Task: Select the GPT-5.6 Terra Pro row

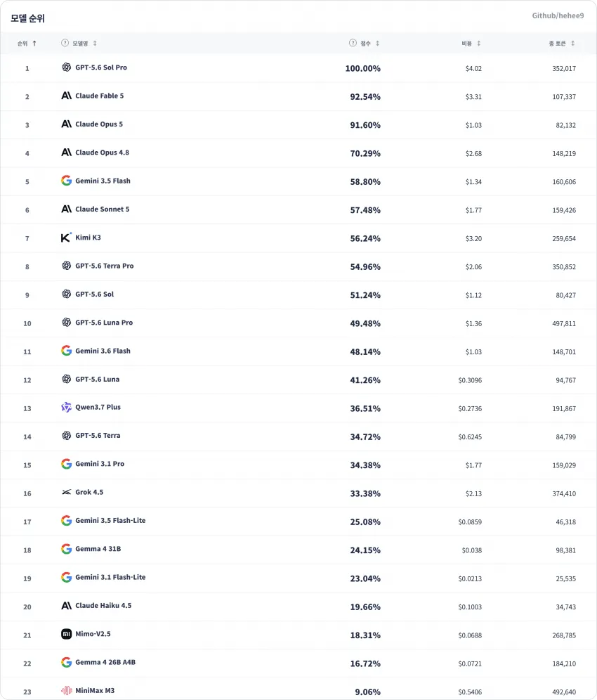Action: (x=298, y=266)
